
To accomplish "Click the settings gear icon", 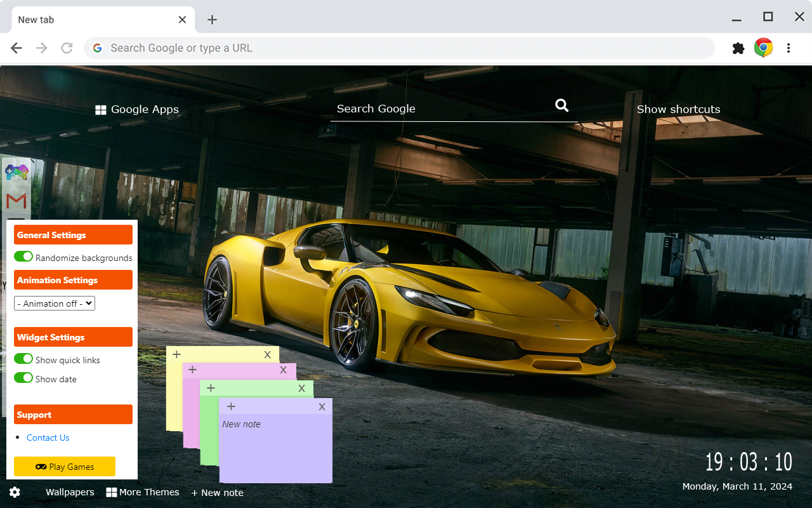I will tap(15, 492).
